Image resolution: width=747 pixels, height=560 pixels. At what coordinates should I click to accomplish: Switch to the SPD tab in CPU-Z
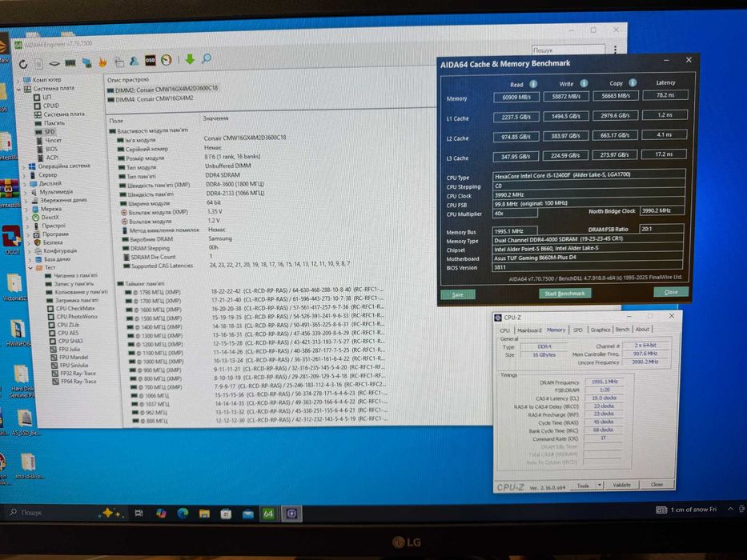[578, 330]
